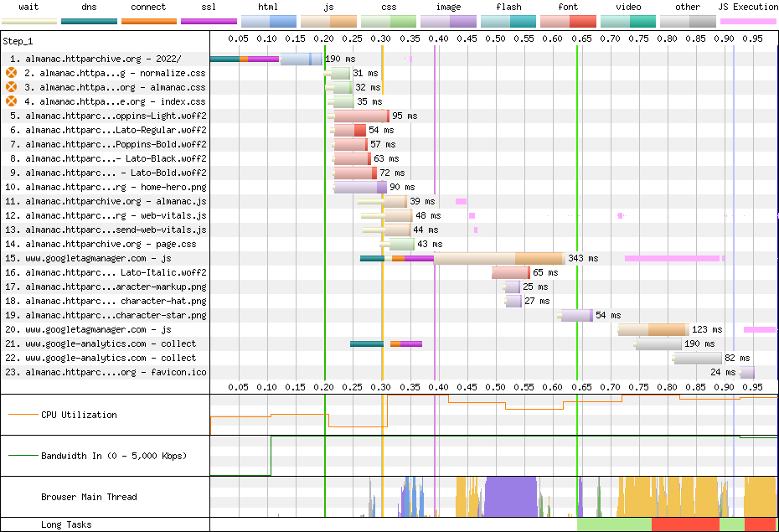Click the purple block in Browser Main Thread

point(511,497)
